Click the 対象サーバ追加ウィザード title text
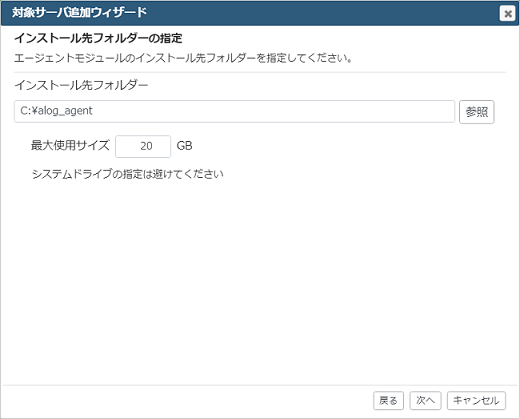The image size is (520, 419). click(79, 13)
